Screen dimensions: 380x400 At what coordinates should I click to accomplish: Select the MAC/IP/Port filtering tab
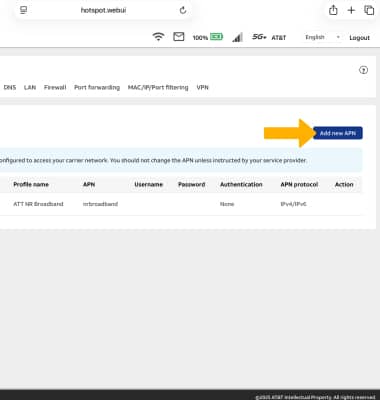pos(158,87)
